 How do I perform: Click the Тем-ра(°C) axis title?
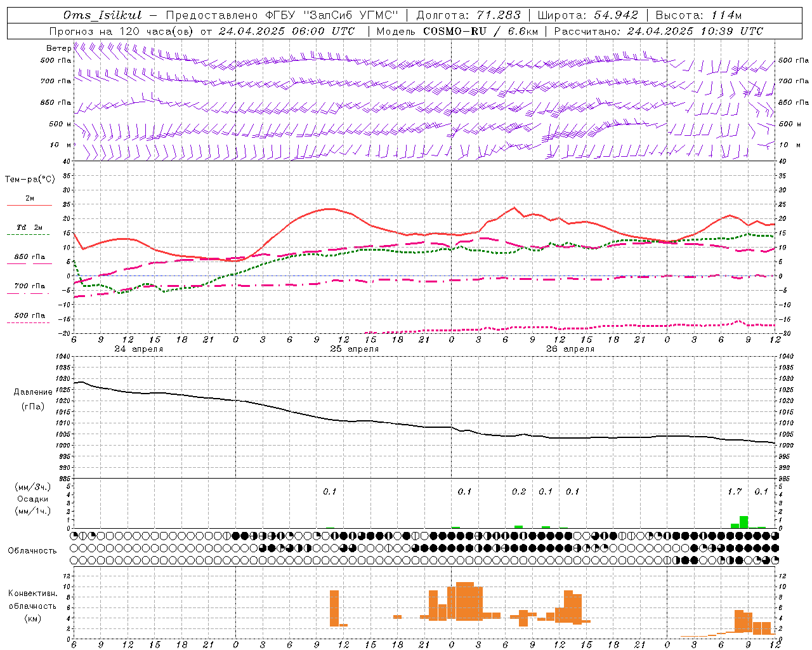(x=30, y=180)
